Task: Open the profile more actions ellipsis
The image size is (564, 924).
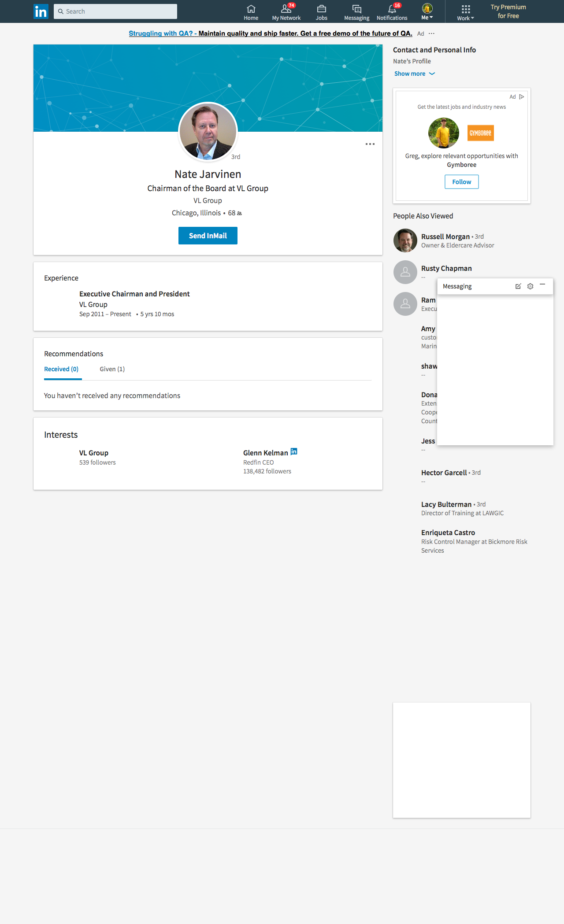Action: click(x=370, y=144)
